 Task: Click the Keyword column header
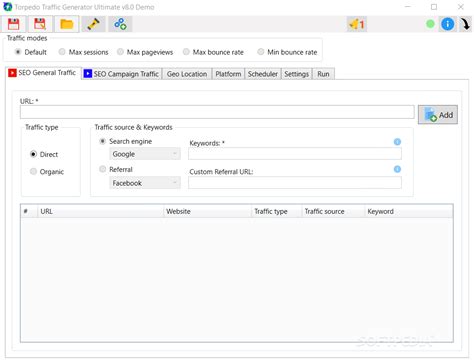point(409,211)
